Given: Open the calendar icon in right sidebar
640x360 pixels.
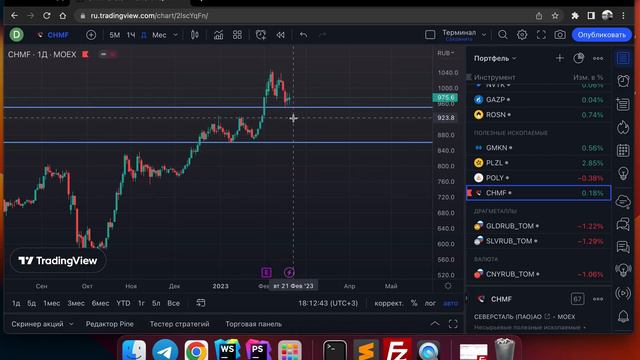Looking at the screenshot, I should [623, 150].
